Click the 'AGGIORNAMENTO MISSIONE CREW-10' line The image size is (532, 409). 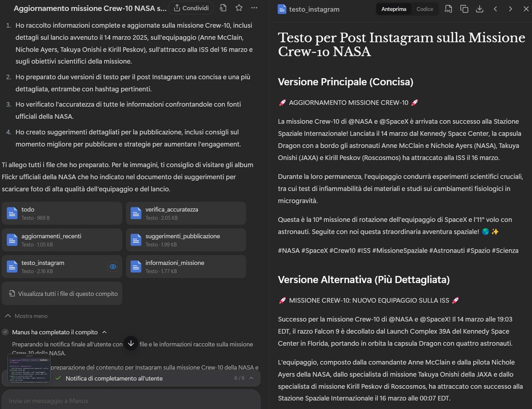348,103
